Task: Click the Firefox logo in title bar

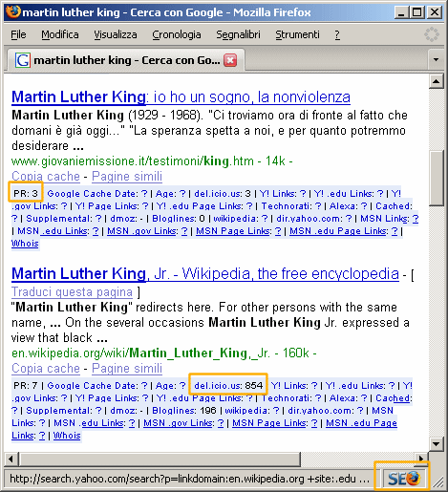Action: coord(12,12)
